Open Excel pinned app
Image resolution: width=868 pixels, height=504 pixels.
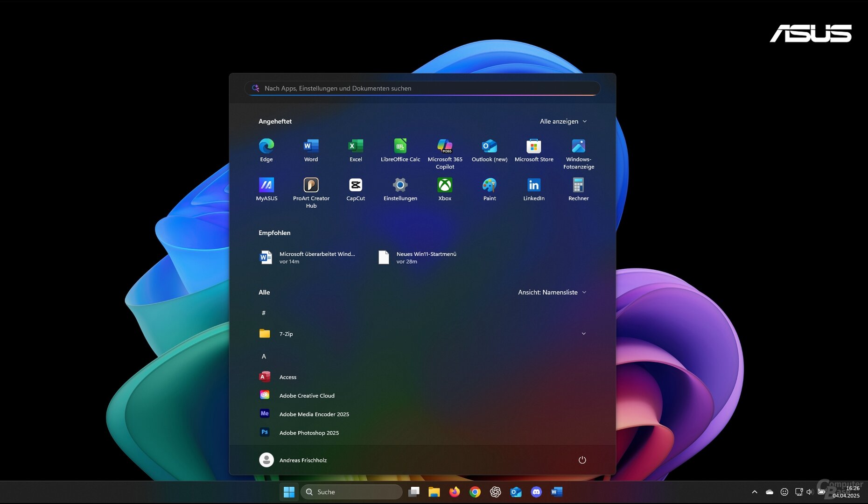click(356, 150)
